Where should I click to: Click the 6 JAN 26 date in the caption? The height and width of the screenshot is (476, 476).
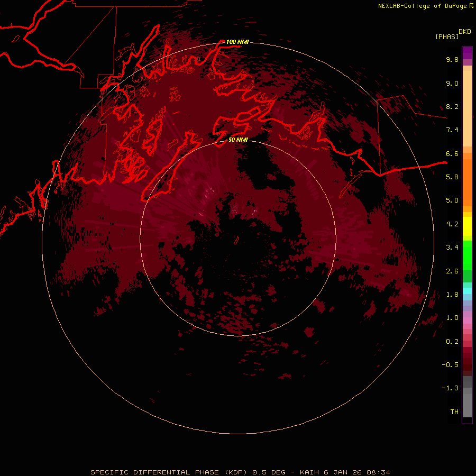[343, 472]
